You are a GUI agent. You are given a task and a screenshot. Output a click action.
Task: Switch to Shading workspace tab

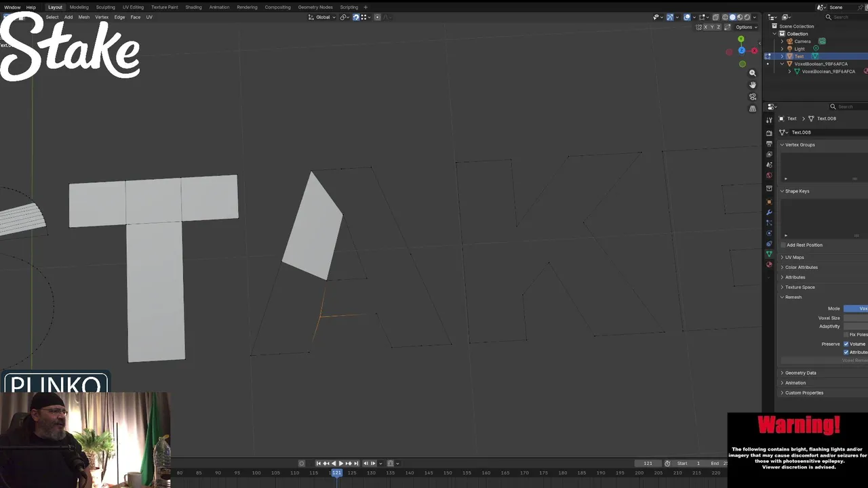[x=193, y=7]
